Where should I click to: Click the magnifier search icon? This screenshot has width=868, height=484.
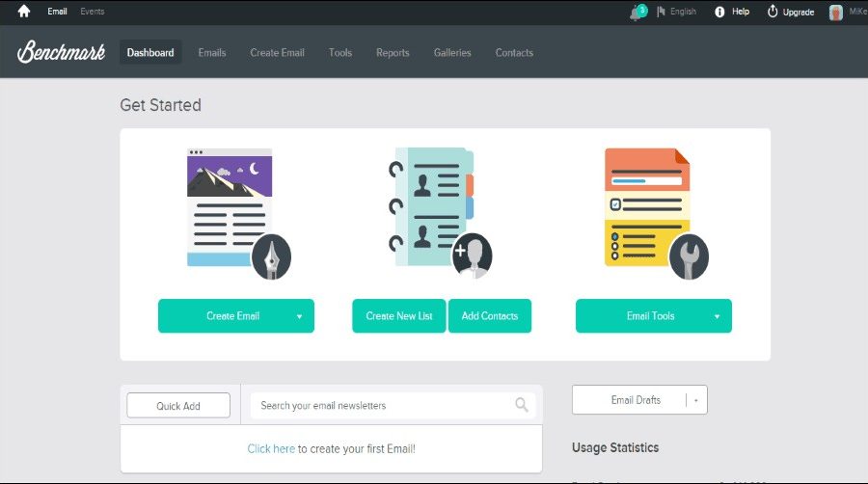(x=522, y=405)
